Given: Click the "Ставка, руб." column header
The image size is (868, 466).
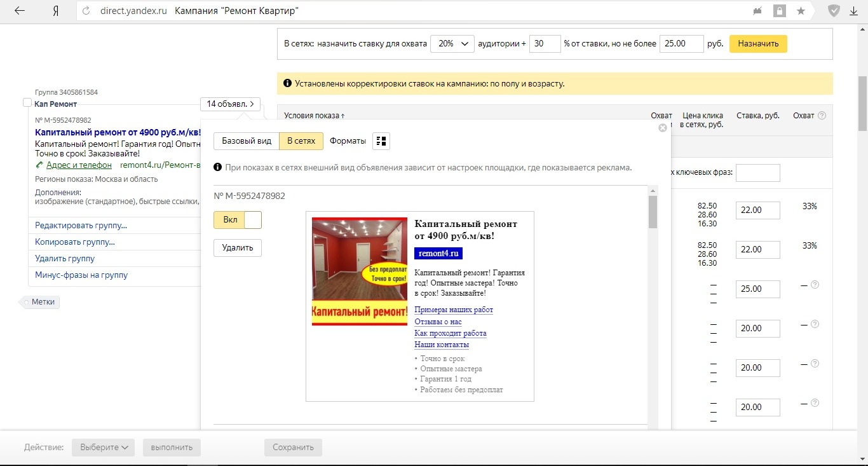Looking at the screenshot, I should click(758, 116).
